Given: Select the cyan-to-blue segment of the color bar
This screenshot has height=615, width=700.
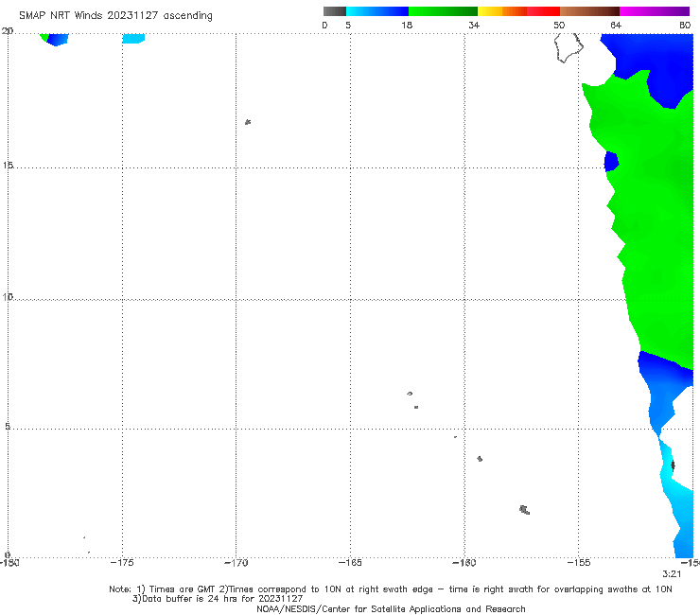Looking at the screenshot, I should coord(377,11).
